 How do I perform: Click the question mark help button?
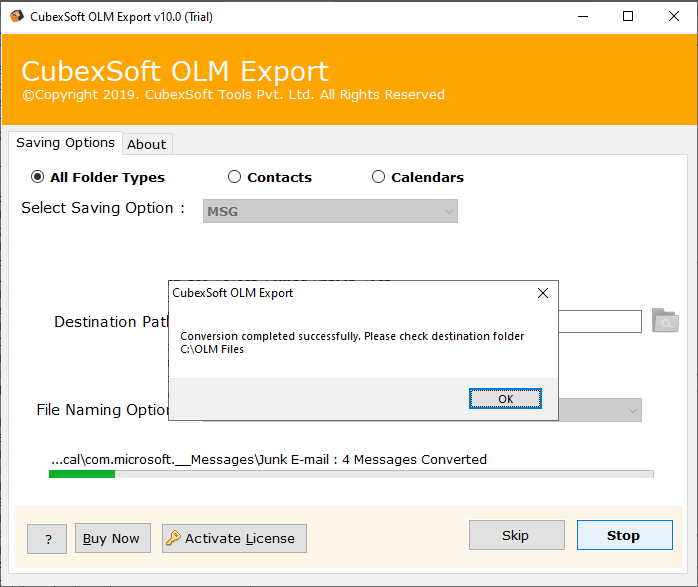click(x=47, y=539)
